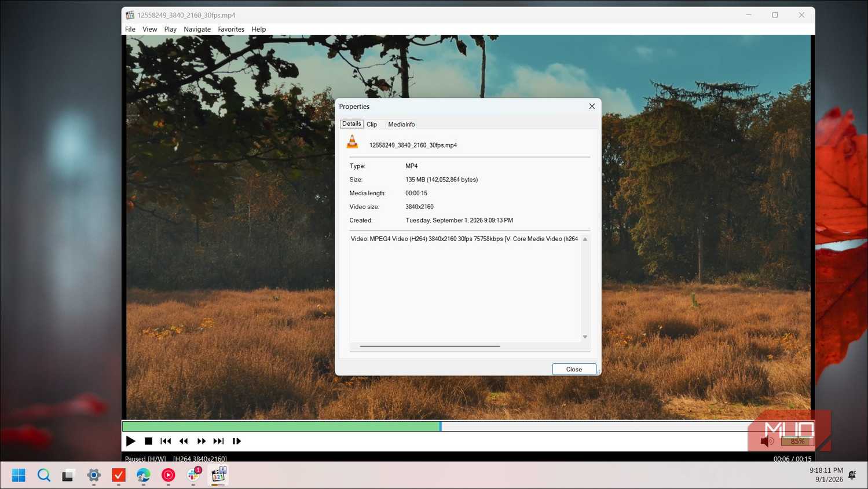The image size is (868, 489).
Task: Click the fast-forward (increase speed) icon
Action: click(202, 441)
